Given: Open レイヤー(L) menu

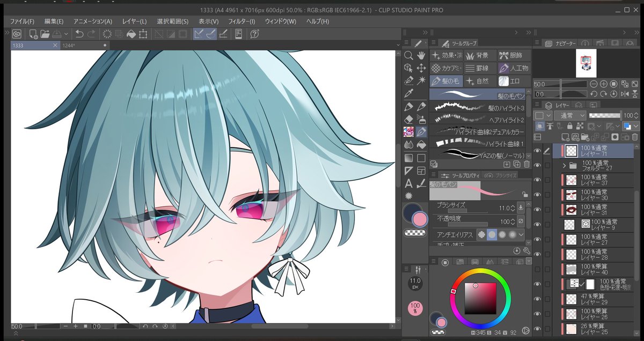Looking at the screenshot, I should click(135, 21).
